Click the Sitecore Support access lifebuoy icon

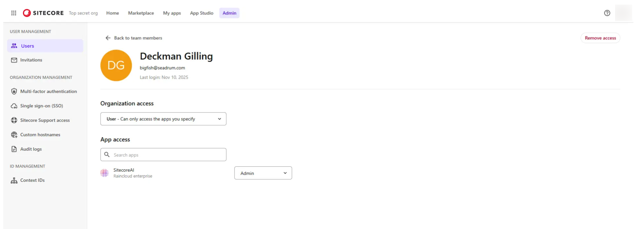tap(14, 120)
